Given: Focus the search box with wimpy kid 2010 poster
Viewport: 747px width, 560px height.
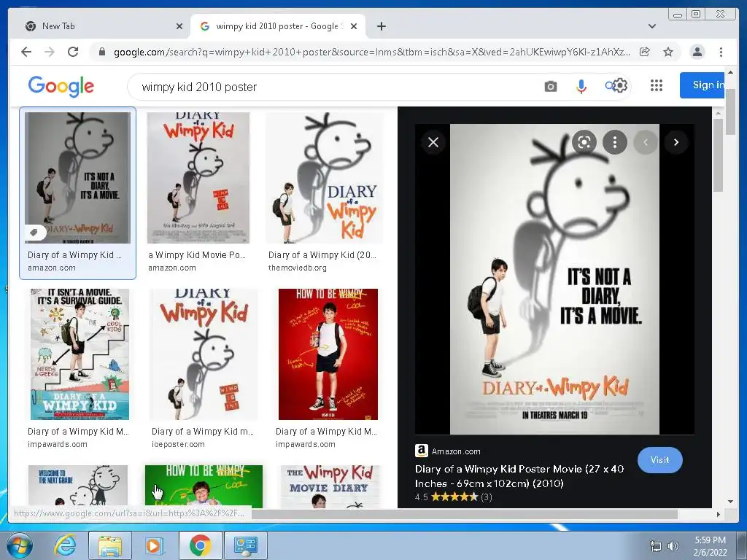Looking at the screenshot, I should pos(333,87).
